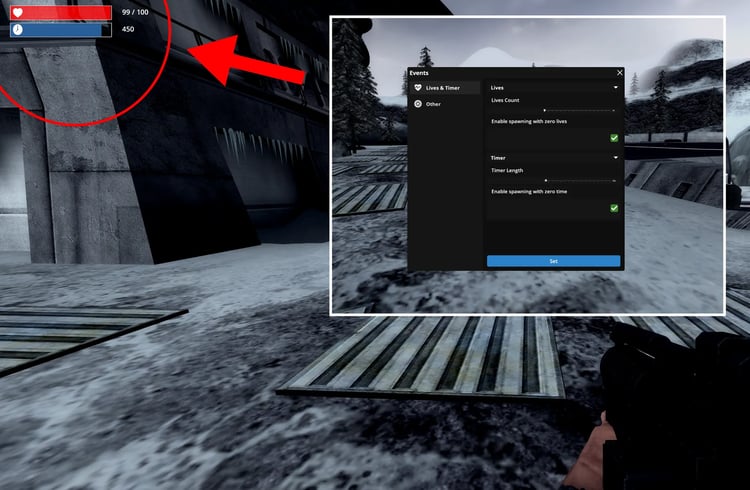
Task: Click the red health bar
Action: tap(61, 12)
